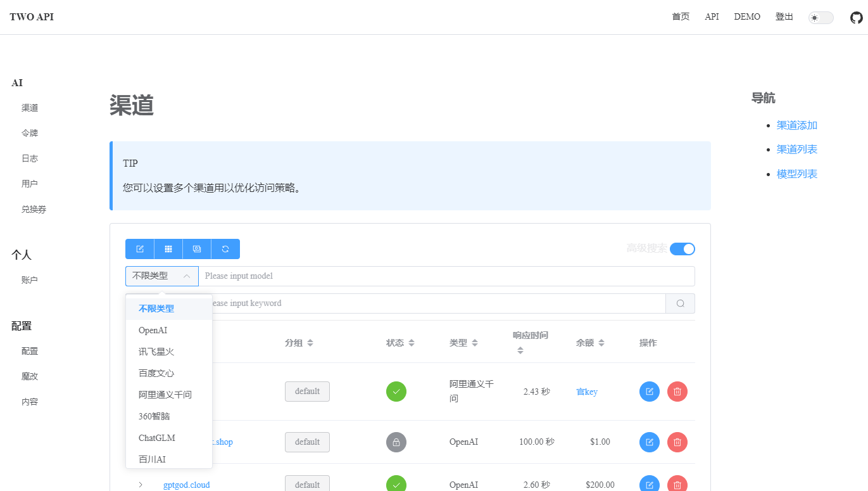Click the green status check of 阿里通义千问 row

[396, 392]
